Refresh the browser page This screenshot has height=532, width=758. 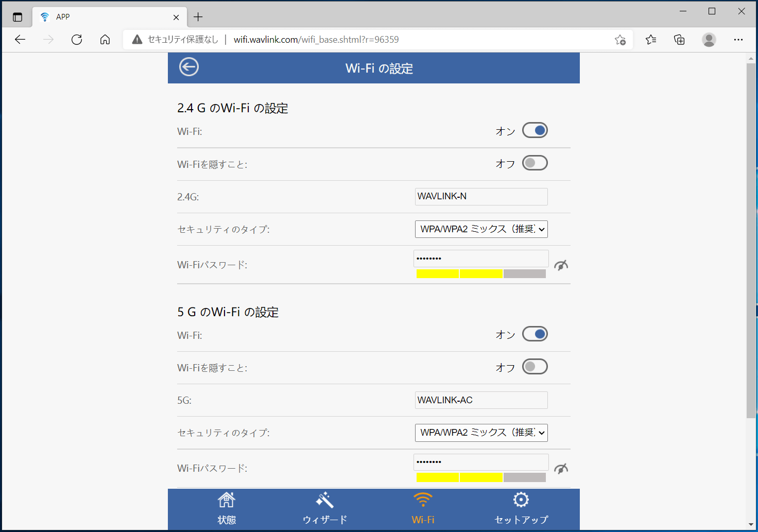pos(77,40)
